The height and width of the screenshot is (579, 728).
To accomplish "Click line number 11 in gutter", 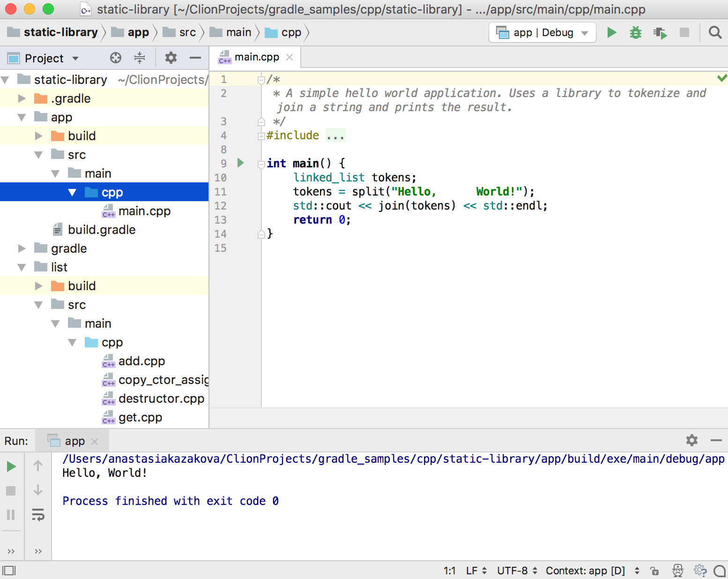I will [221, 192].
